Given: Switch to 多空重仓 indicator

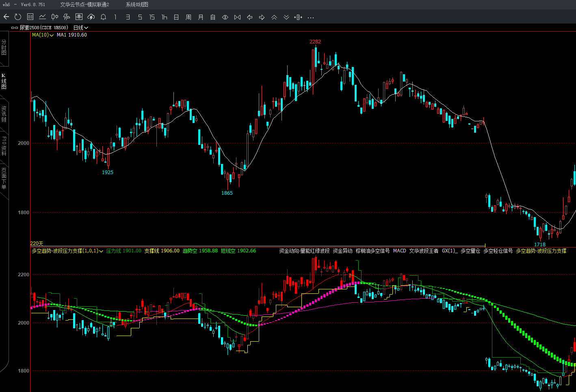Looking at the screenshot, I should pos(470,251).
